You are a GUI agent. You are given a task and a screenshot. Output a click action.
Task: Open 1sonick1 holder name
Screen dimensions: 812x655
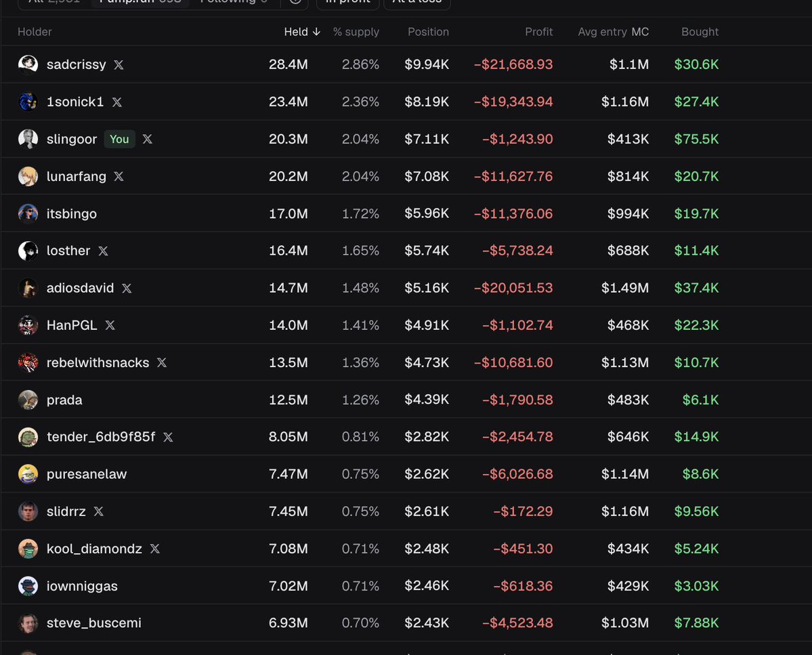[75, 102]
